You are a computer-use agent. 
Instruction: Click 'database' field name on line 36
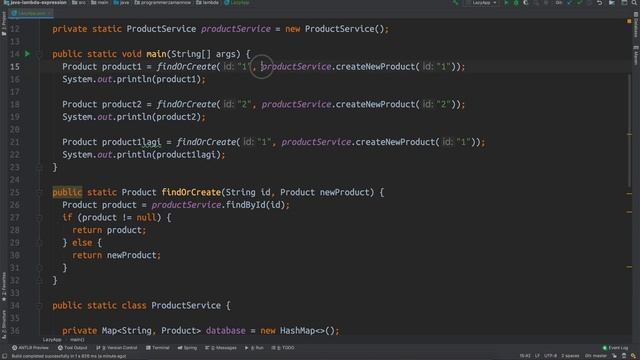[226, 331]
